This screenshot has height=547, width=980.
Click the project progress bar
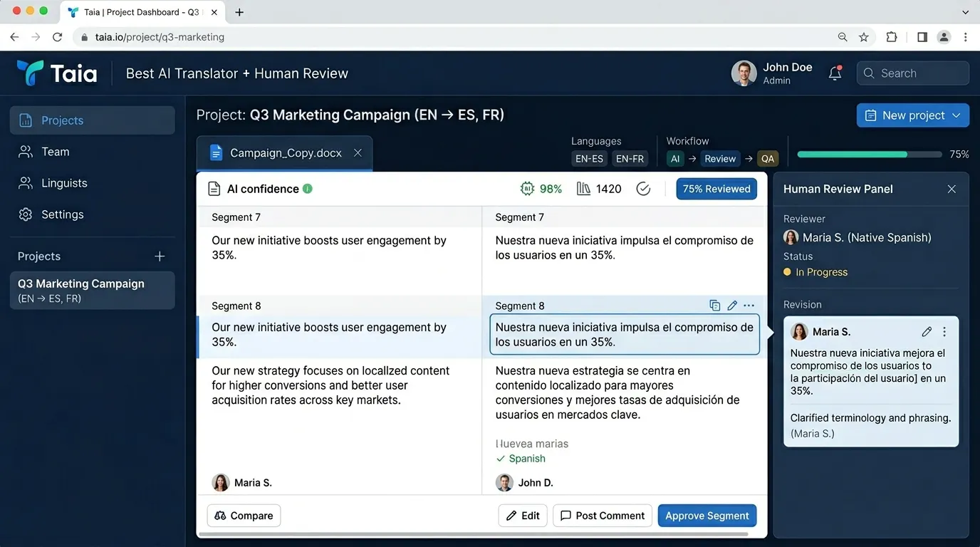click(870, 154)
